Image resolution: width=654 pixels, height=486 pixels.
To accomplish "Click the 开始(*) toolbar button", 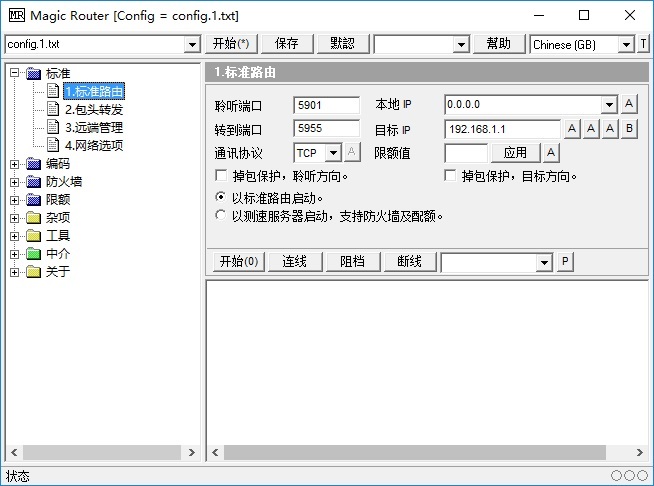I will point(231,44).
